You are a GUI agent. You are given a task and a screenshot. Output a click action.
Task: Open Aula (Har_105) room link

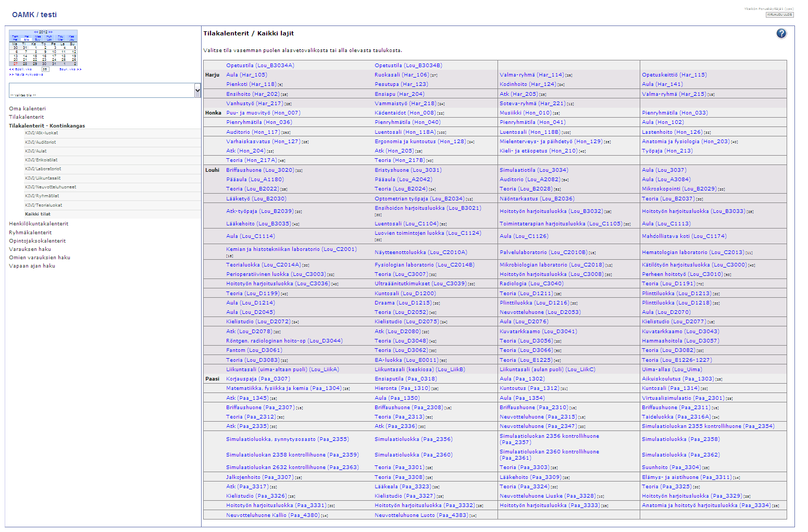tap(246, 75)
